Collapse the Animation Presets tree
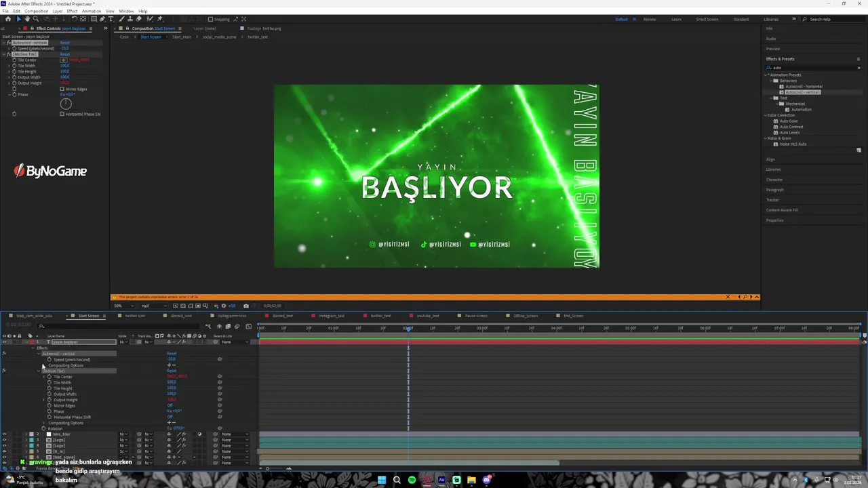Viewport: 868px width, 488px height. (x=766, y=75)
